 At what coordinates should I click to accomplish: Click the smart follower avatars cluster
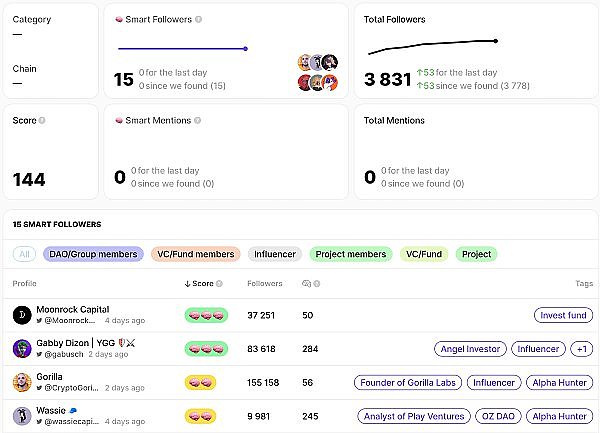(317, 72)
